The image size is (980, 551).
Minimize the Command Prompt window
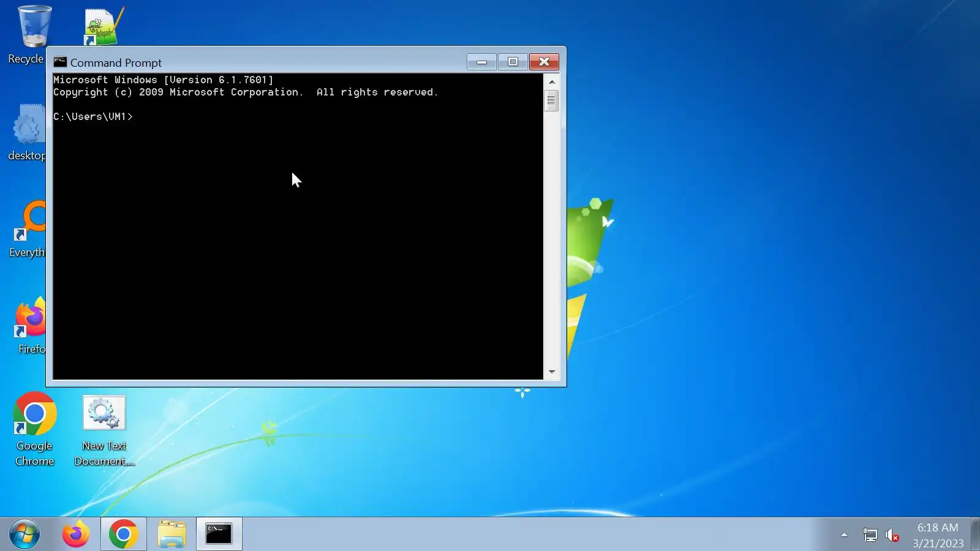point(481,62)
